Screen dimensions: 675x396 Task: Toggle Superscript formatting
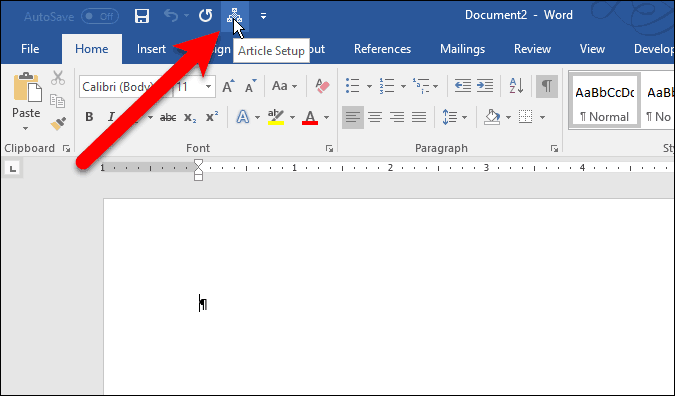212,117
